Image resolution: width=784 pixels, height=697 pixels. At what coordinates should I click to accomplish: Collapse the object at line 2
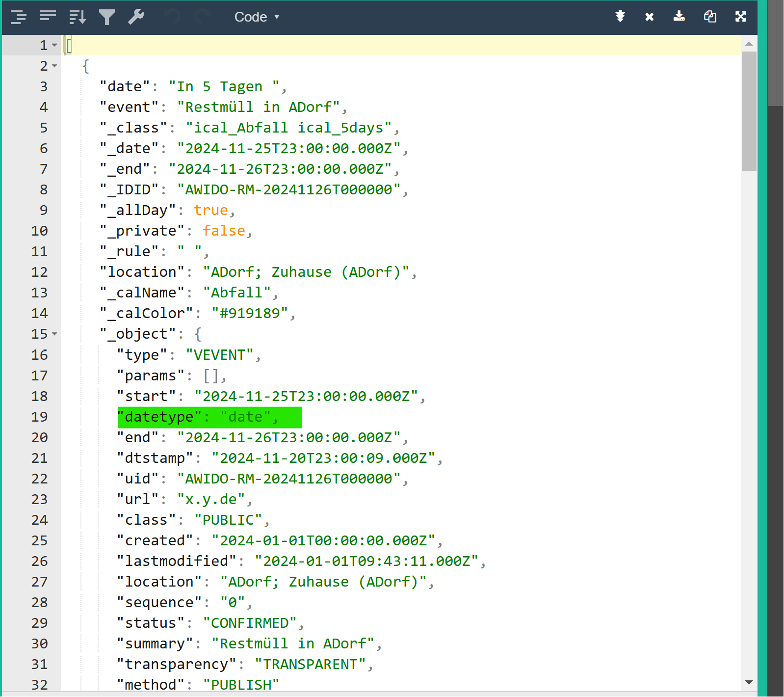[54, 66]
